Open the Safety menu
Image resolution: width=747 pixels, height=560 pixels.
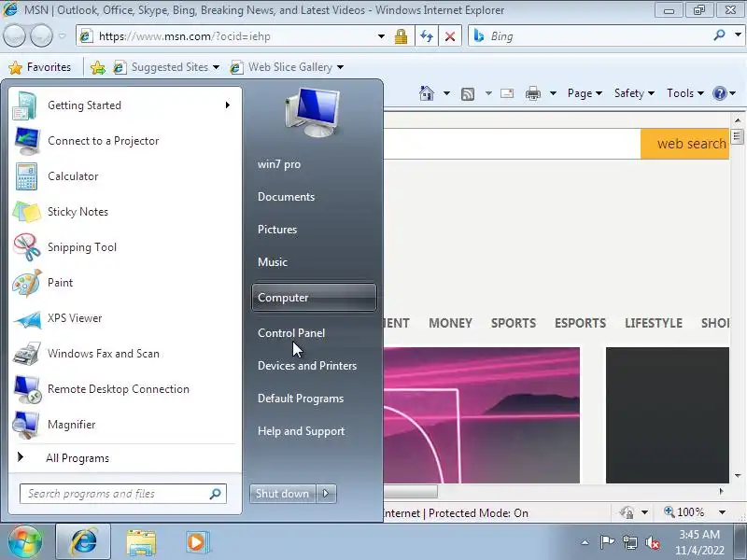click(x=634, y=93)
